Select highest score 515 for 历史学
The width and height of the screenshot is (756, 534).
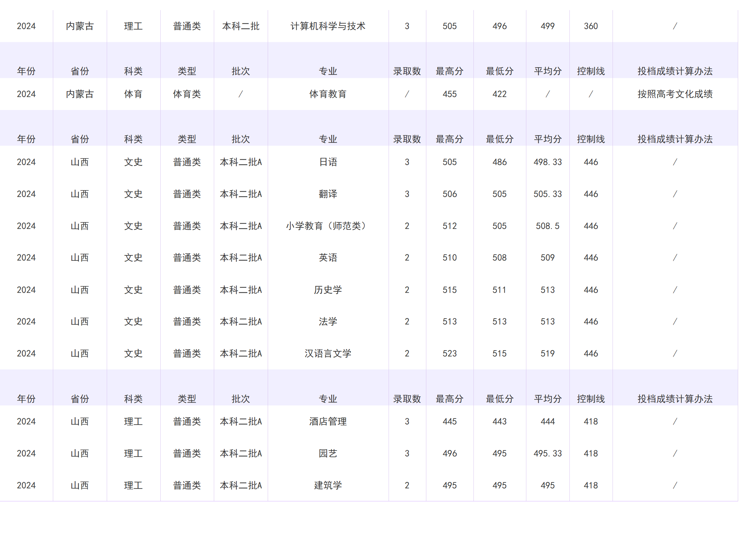pos(450,290)
